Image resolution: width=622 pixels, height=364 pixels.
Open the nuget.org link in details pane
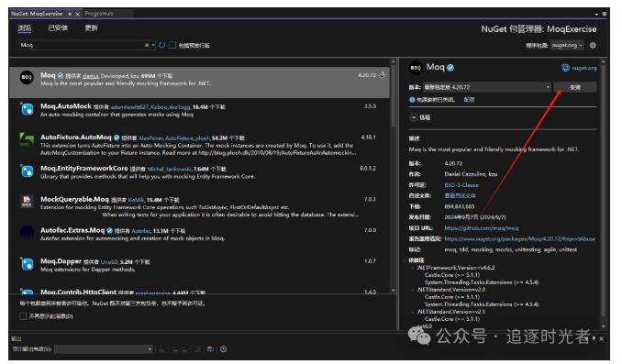(x=583, y=68)
